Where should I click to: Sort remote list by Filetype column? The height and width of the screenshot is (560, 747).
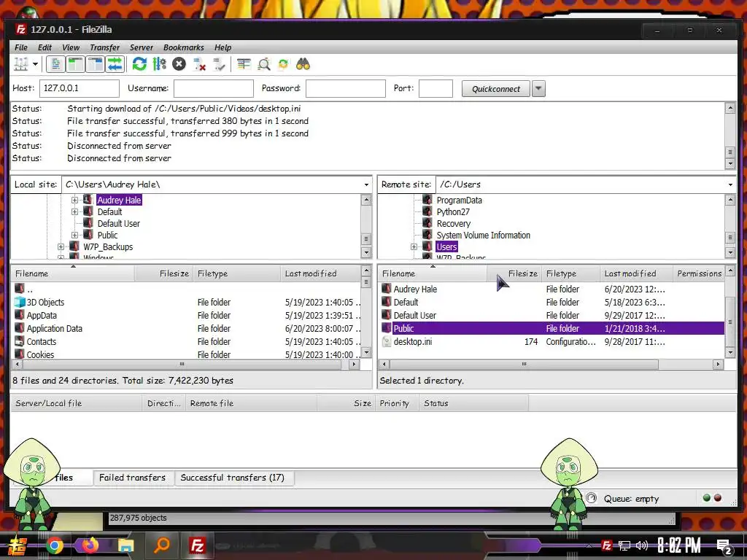pos(570,273)
